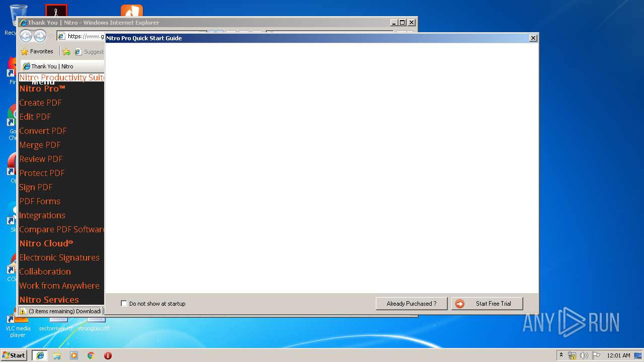Minimize the Internet Explorer window
This screenshot has height=362, width=644.
393,23
